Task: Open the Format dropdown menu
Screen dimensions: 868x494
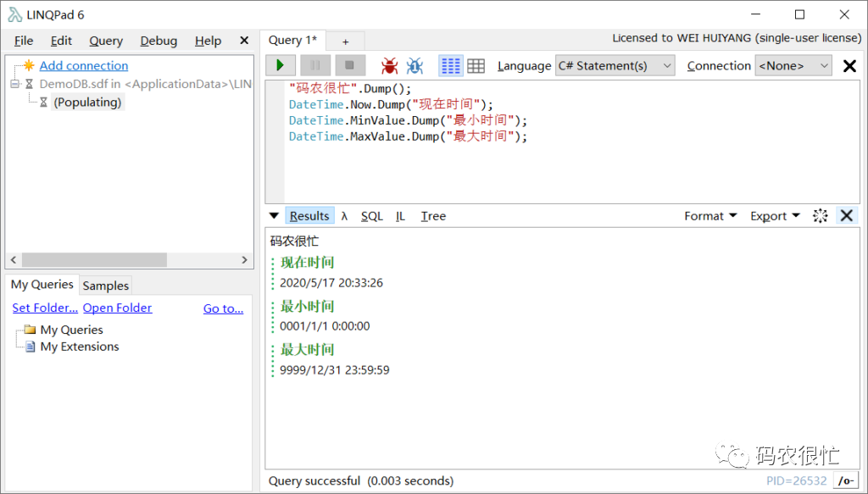Action: (710, 216)
